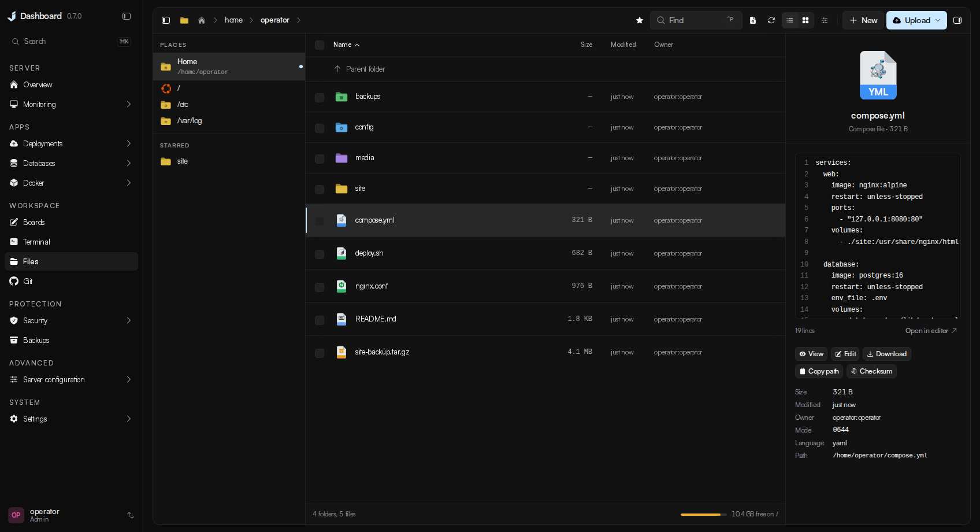Open the Files section
The width and height of the screenshot is (980, 532).
point(71,261)
